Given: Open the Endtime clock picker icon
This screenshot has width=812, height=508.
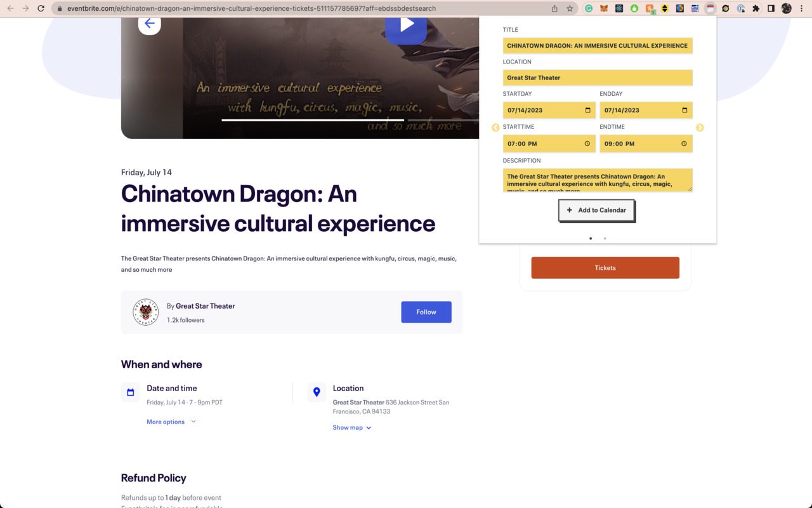Looking at the screenshot, I should (684, 144).
